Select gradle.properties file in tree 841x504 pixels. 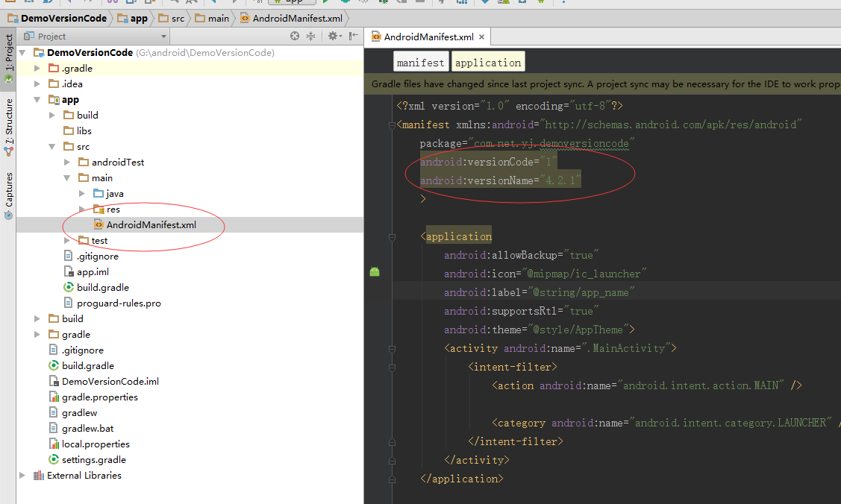(100, 397)
